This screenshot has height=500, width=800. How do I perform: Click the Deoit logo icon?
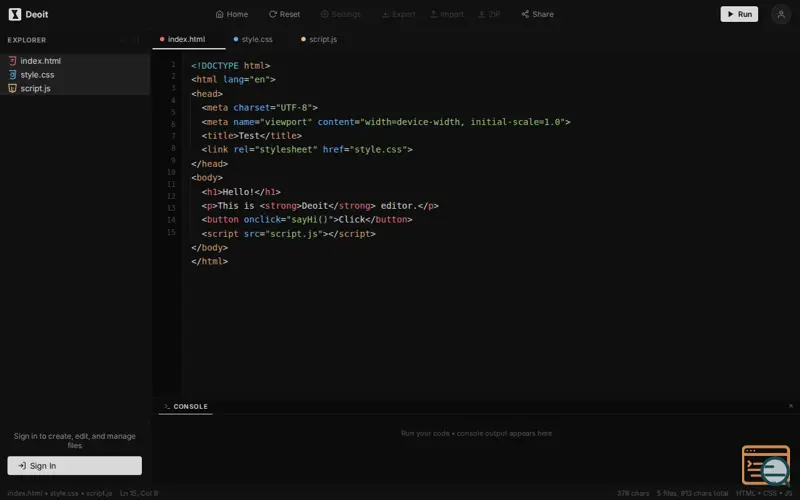click(x=15, y=14)
